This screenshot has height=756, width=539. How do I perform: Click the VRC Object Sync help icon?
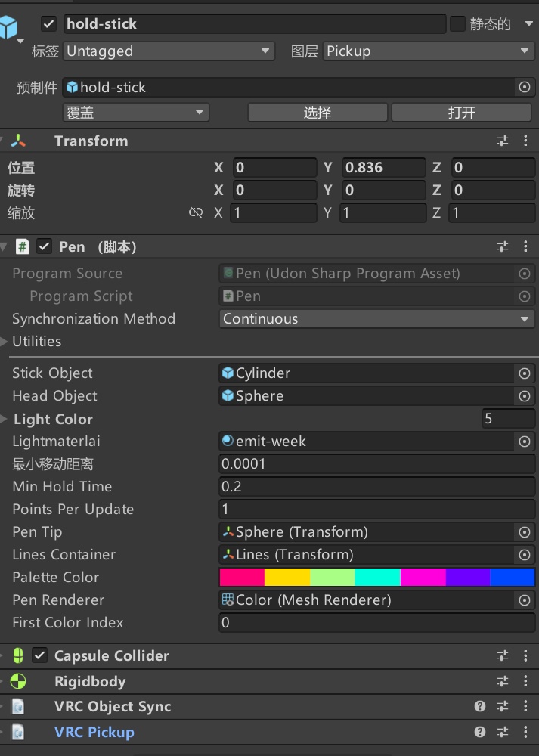click(x=480, y=707)
